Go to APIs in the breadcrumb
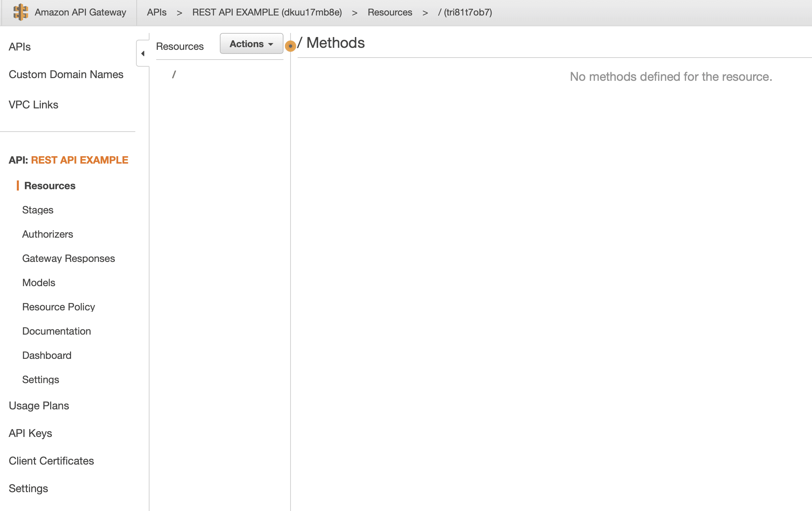The image size is (812, 511). pos(157,12)
